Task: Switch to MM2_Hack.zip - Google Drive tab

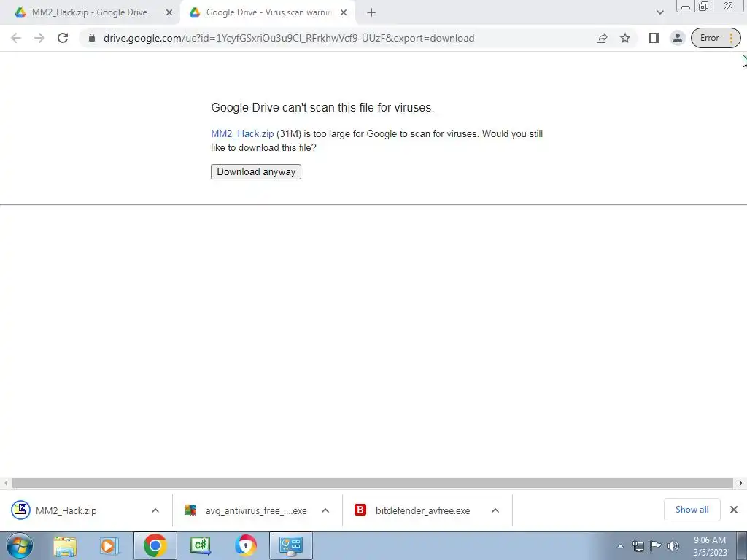Action: click(x=90, y=12)
